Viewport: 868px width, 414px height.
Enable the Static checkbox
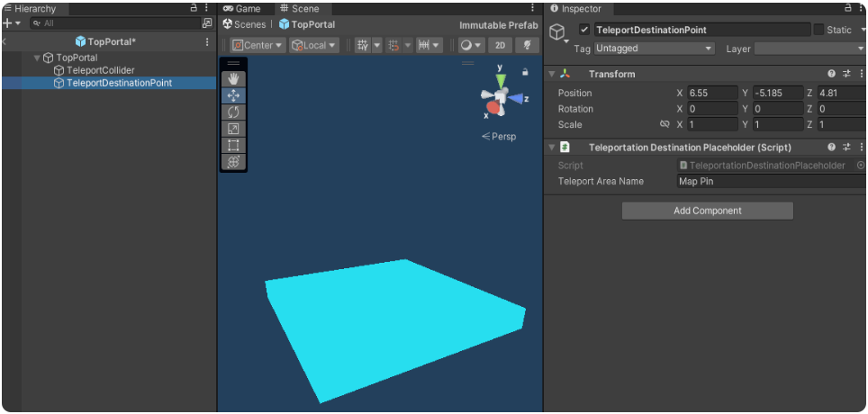coord(818,30)
